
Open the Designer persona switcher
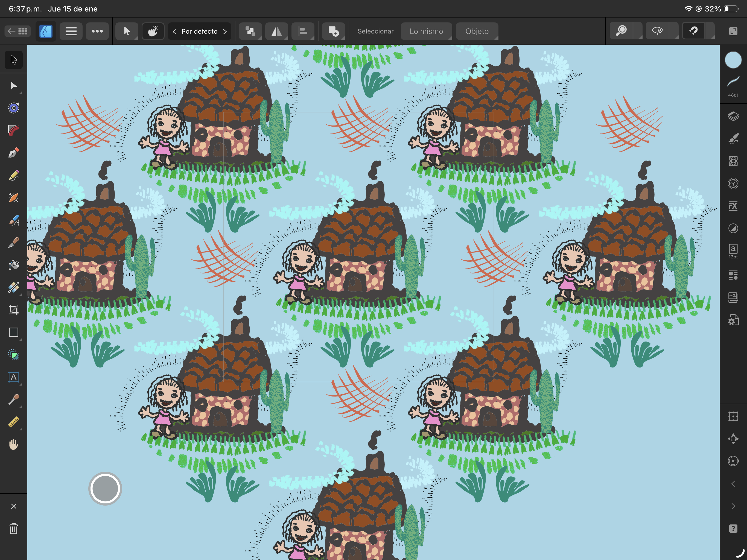pos(46,31)
